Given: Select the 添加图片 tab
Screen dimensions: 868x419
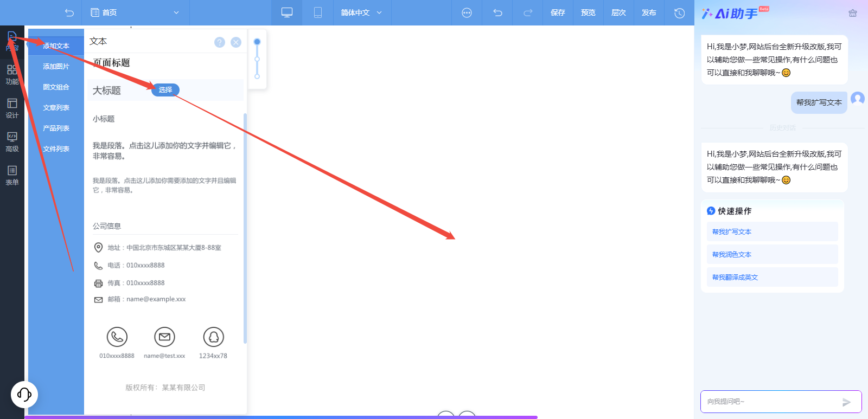Looking at the screenshot, I should (x=56, y=67).
